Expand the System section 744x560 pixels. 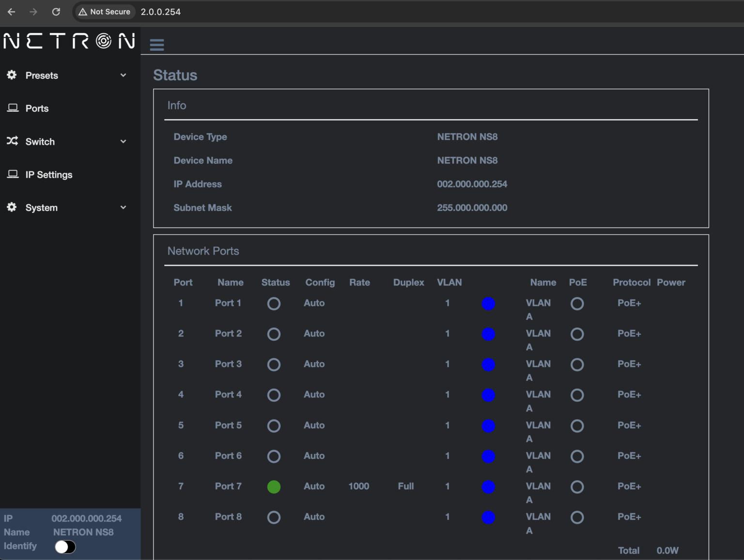coord(123,207)
